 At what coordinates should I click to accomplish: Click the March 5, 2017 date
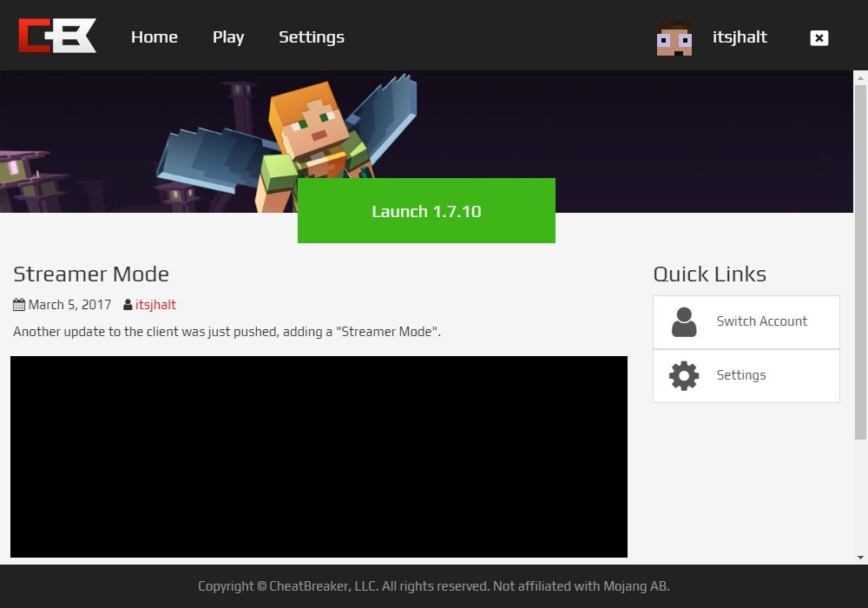(69, 305)
